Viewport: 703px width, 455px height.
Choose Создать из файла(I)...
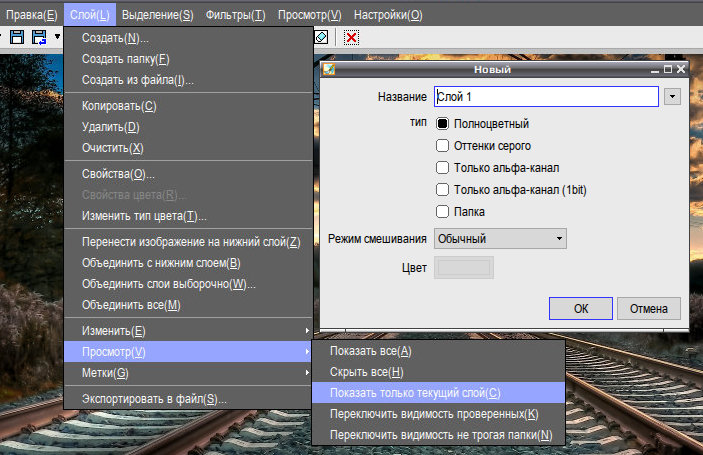coord(188,80)
